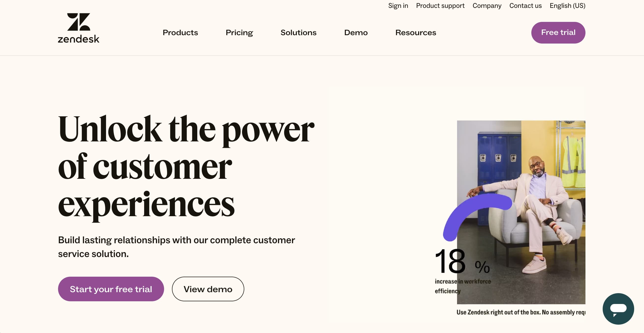The image size is (644, 333).
Task: Expand the Products menu
Action: point(180,32)
